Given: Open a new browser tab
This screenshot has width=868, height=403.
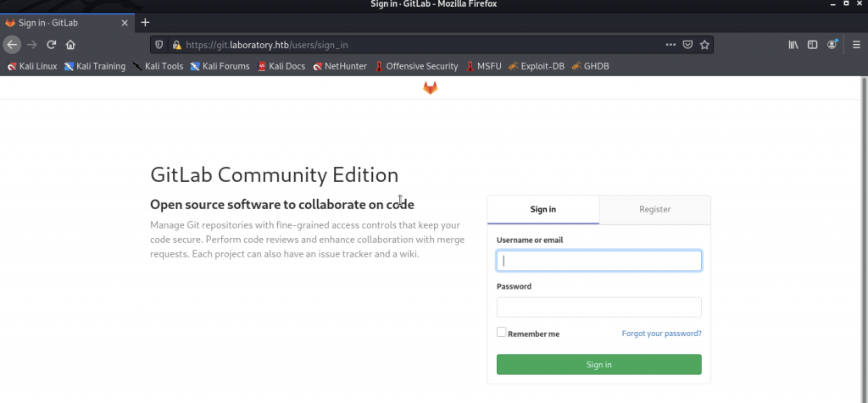Looking at the screenshot, I should (x=145, y=22).
